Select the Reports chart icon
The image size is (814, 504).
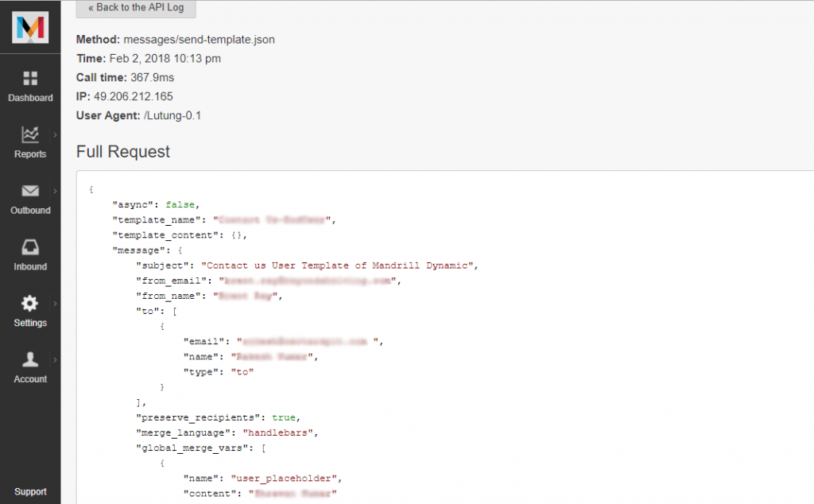click(30, 134)
